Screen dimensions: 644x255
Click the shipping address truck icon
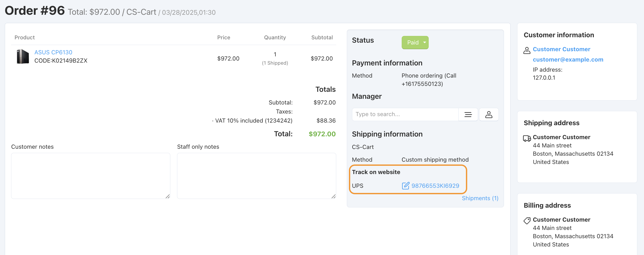tap(527, 138)
